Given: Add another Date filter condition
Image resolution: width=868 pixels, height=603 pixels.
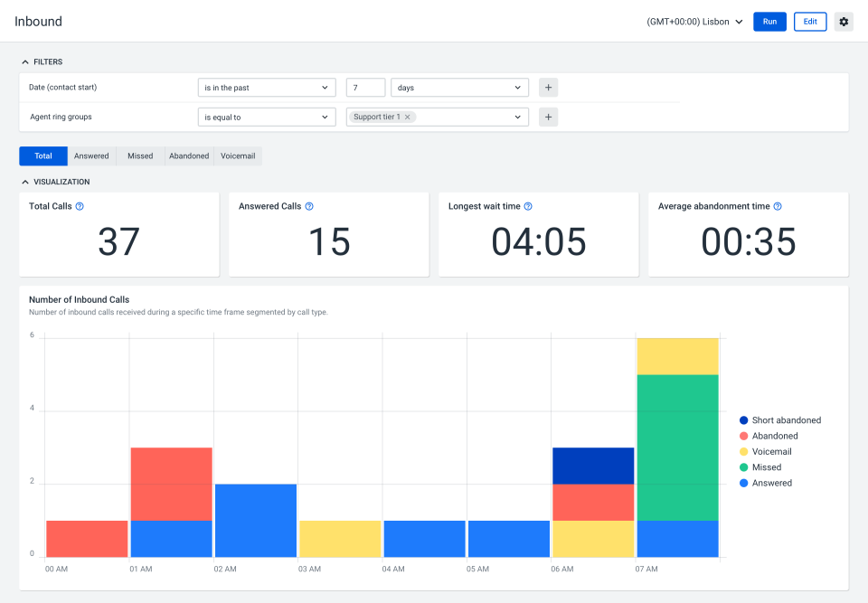Looking at the screenshot, I should click(548, 87).
